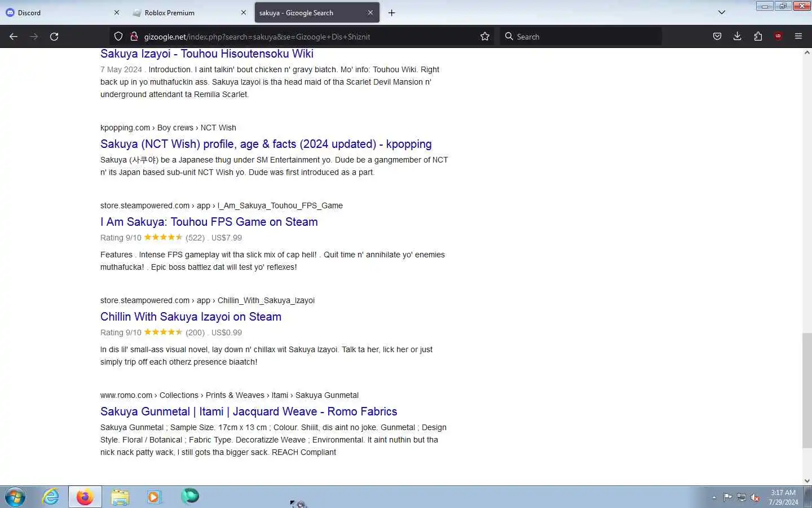Open the Windows Start menu
Image resolution: width=812 pixels, height=508 pixels.
pyautogui.click(x=15, y=497)
